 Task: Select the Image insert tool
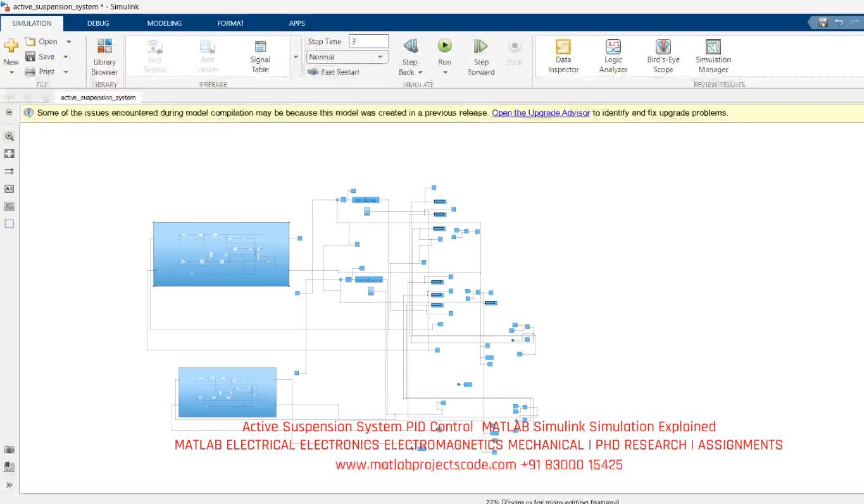[x=9, y=206]
